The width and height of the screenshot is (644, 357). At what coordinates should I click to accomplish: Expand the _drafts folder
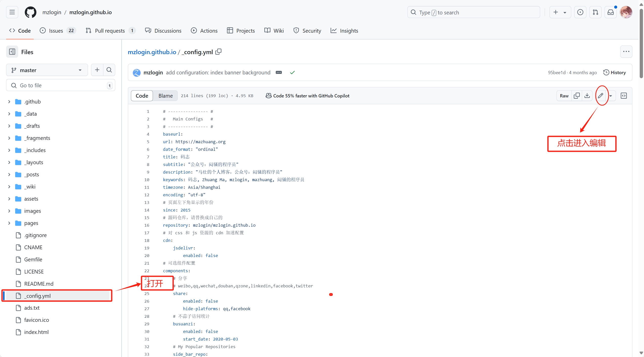point(9,126)
